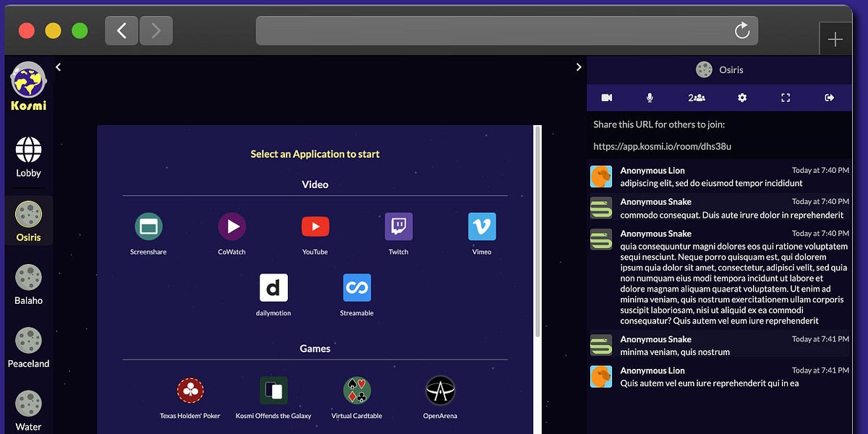Start a Screenshare session
Viewport: 868px width, 434px height.
[x=148, y=226]
